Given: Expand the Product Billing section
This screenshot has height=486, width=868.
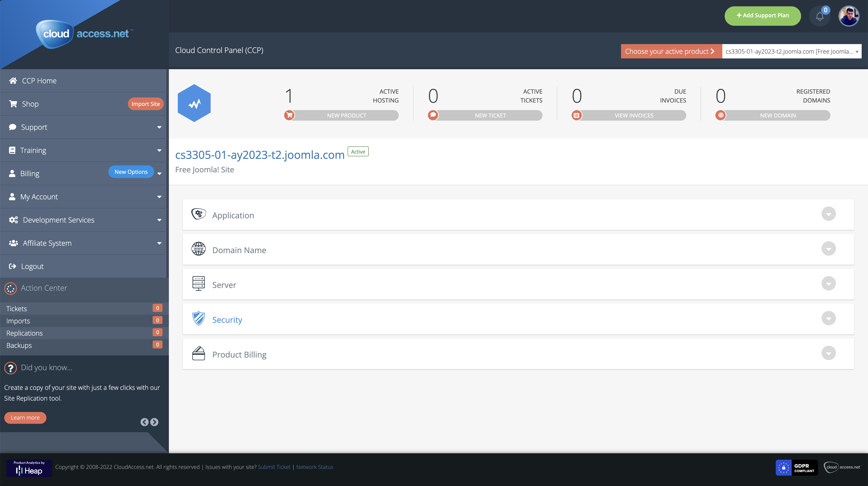Looking at the screenshot, I should 829,353.
